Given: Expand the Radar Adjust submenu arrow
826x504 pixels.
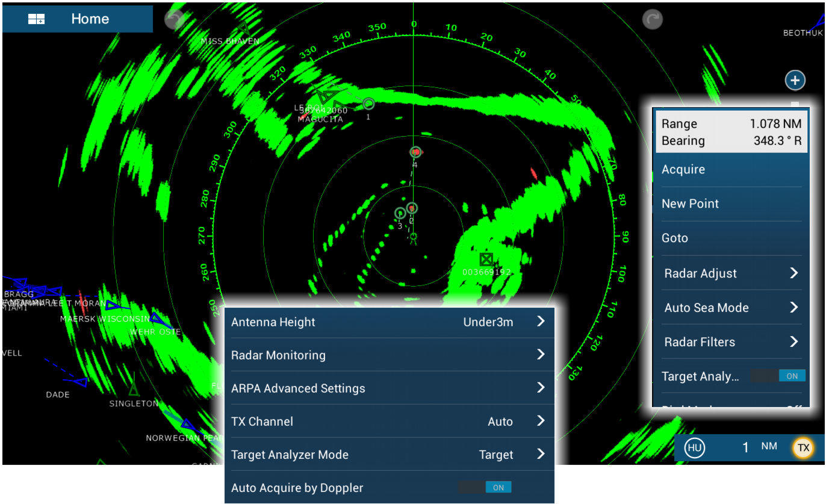Looking at the screenshot, I should click(793, 273).
